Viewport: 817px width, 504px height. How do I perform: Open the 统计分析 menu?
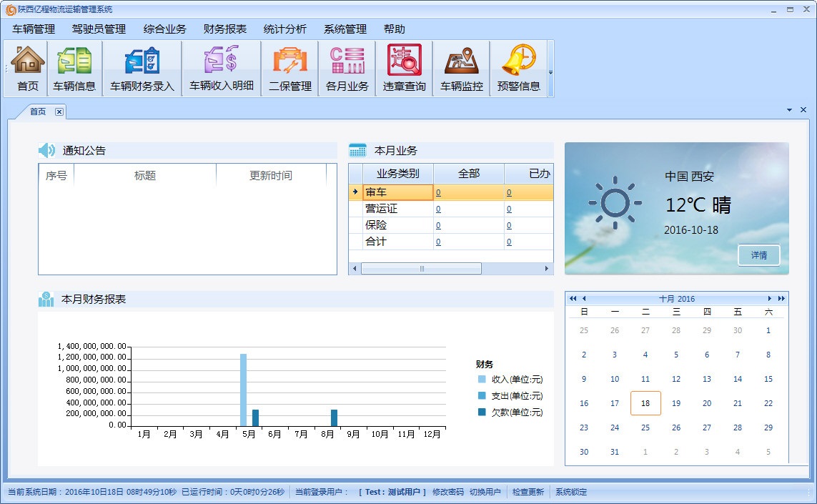point(285,29)
